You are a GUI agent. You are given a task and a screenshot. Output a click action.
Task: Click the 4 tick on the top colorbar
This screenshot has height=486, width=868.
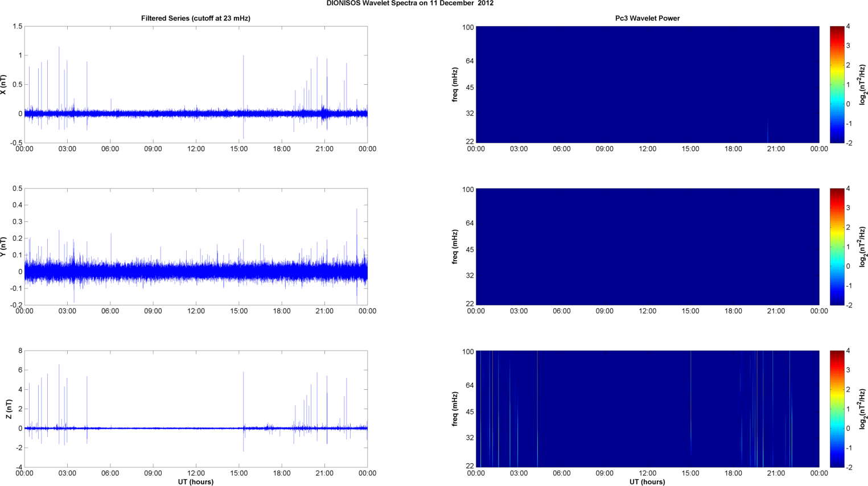click(848, 27)
